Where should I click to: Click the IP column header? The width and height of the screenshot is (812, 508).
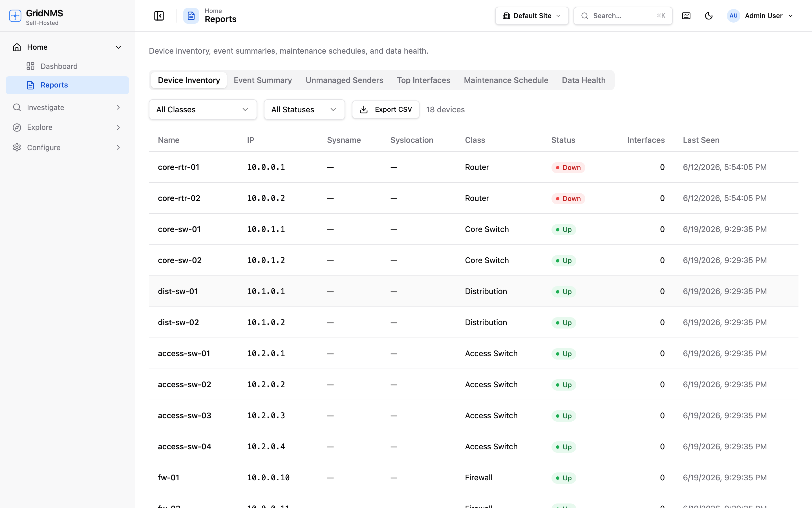pos(251,140)
